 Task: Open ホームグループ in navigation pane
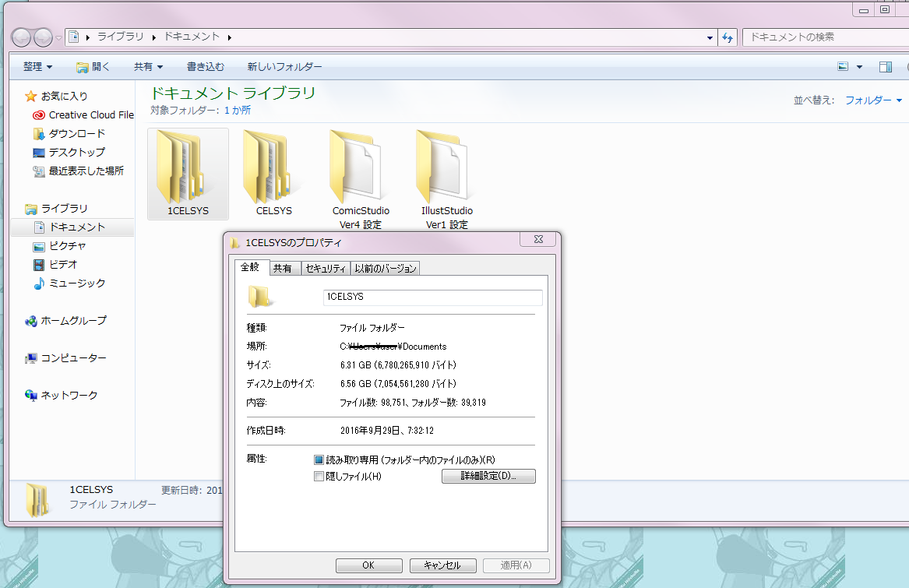point(65,320)
